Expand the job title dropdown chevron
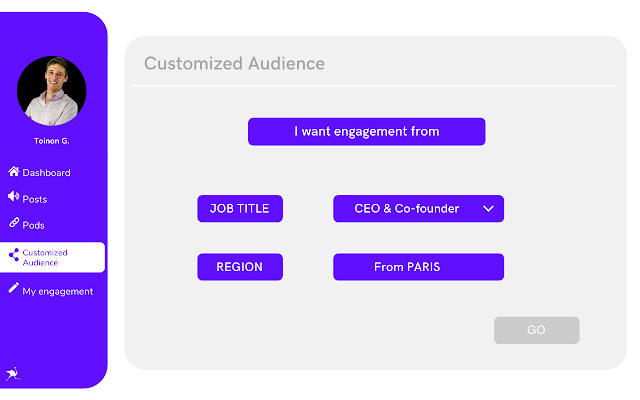Image resolution: width=640 pixels, height=400 pixels. tap(488, 209)
